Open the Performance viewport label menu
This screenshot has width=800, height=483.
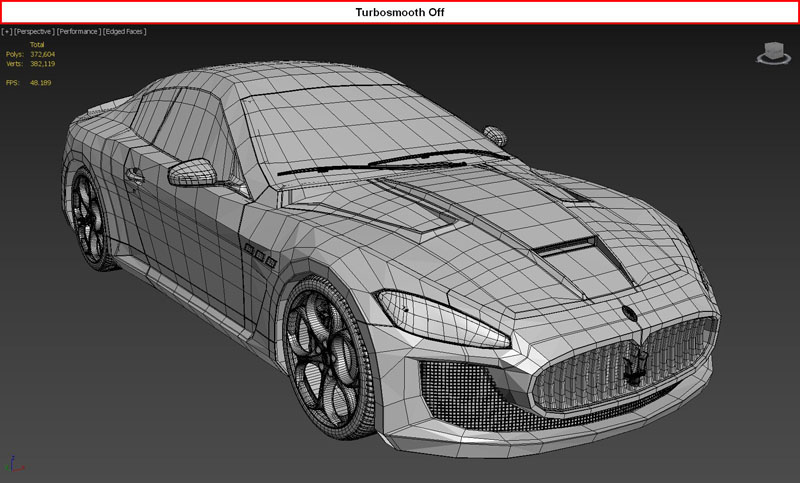[x=79, y=31]
